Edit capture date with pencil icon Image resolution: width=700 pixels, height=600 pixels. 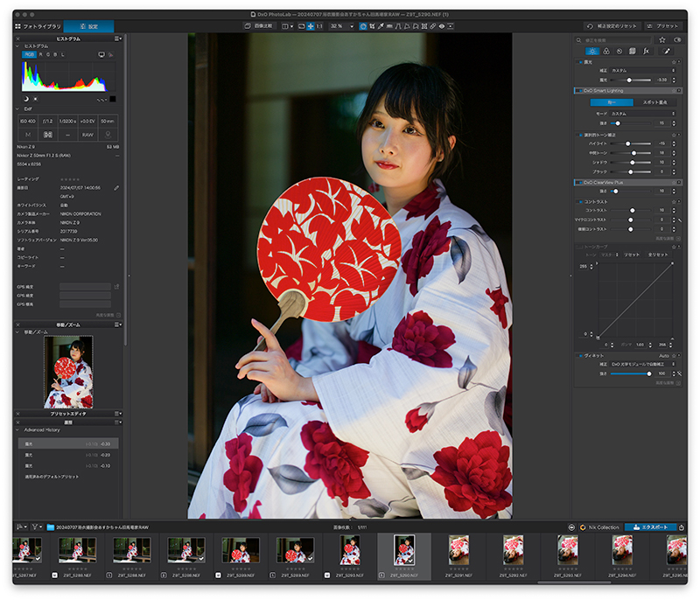(x=116, y=188)
